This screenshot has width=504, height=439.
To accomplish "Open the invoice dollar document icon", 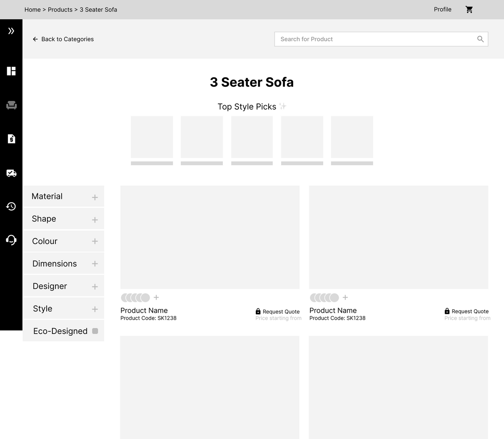I will click(x=11, y=139).
